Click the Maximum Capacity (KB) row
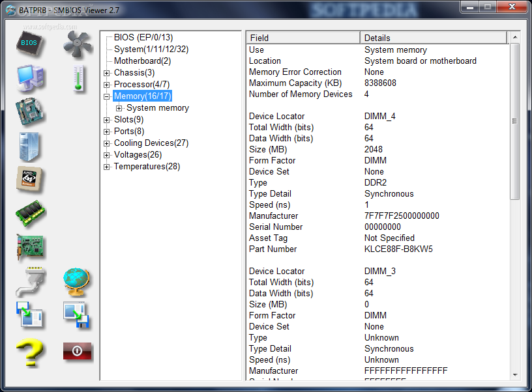This screenshot has height=392, width=532. pos(377,83)
